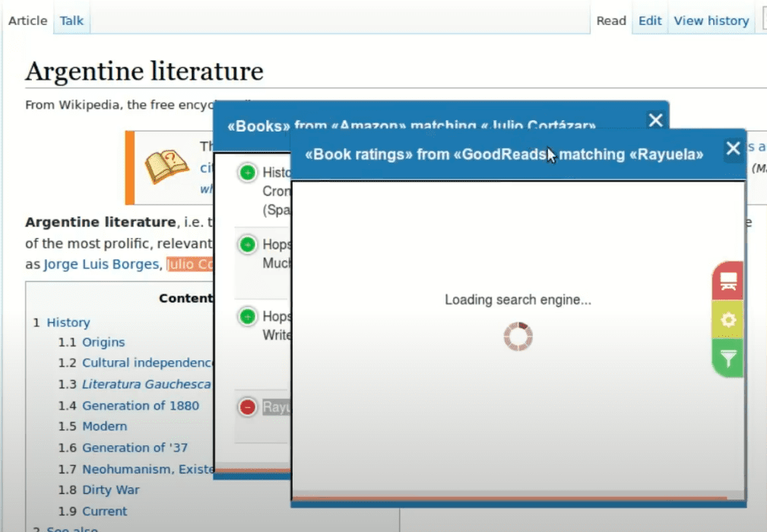Viewport: 767px width, 532px height.
Task: Open the Edit tab
Action: pyautogui.click(x=650, y=21)
